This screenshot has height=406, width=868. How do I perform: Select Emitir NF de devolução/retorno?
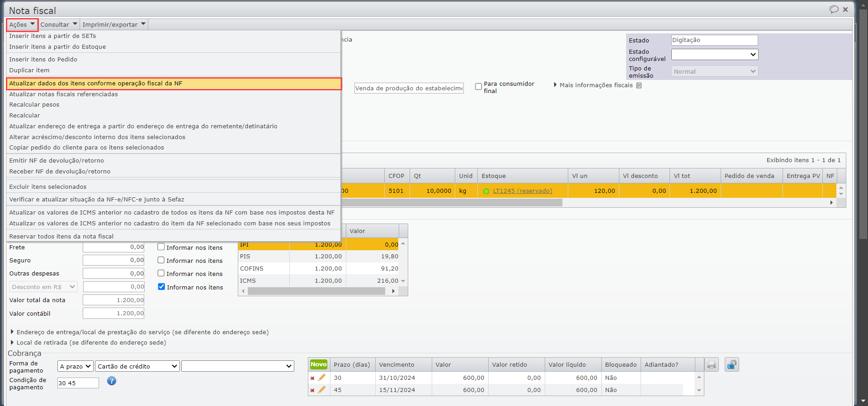tap(174, 161)
